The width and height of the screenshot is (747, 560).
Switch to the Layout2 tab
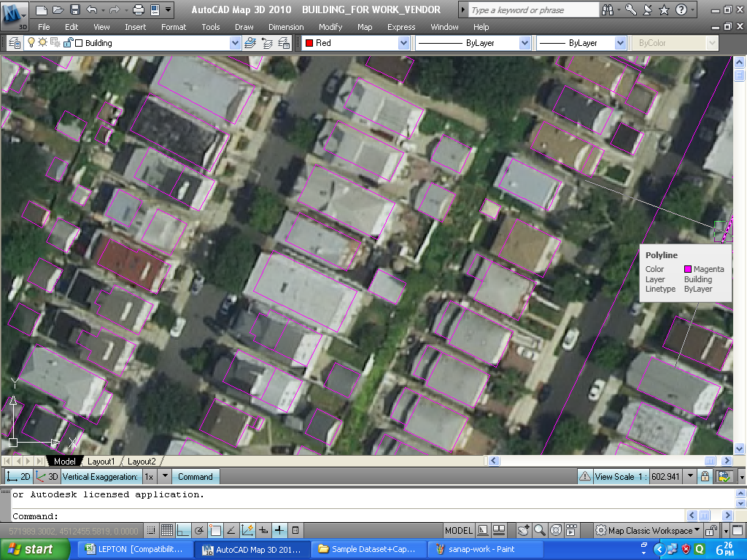142,462
